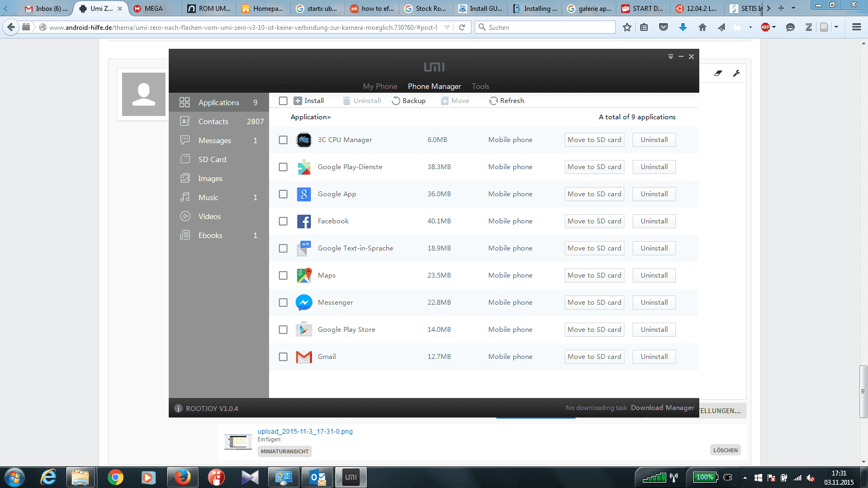Click the LÖSCHEN button
868x488 pixels.
tap(725, 450)
